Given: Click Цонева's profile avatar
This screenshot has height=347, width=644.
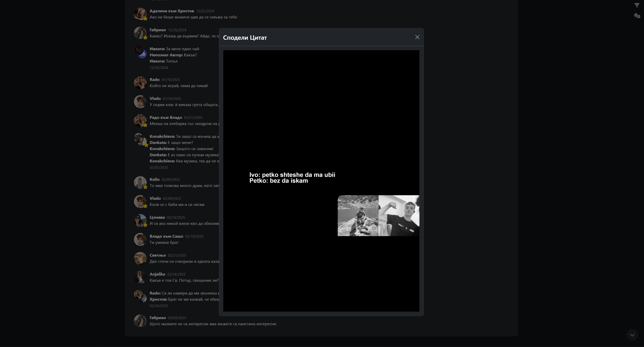Looking at the screenshot, I should tap(140, 220).
